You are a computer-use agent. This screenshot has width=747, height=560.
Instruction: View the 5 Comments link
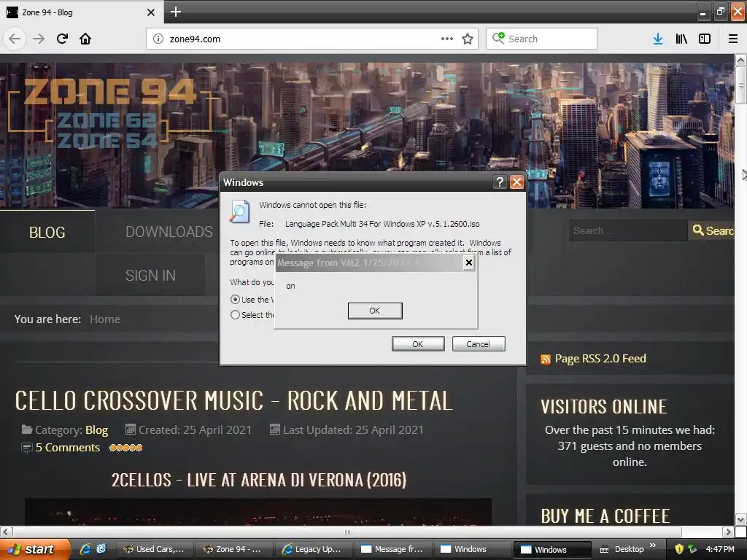click(x=68, y=448)
